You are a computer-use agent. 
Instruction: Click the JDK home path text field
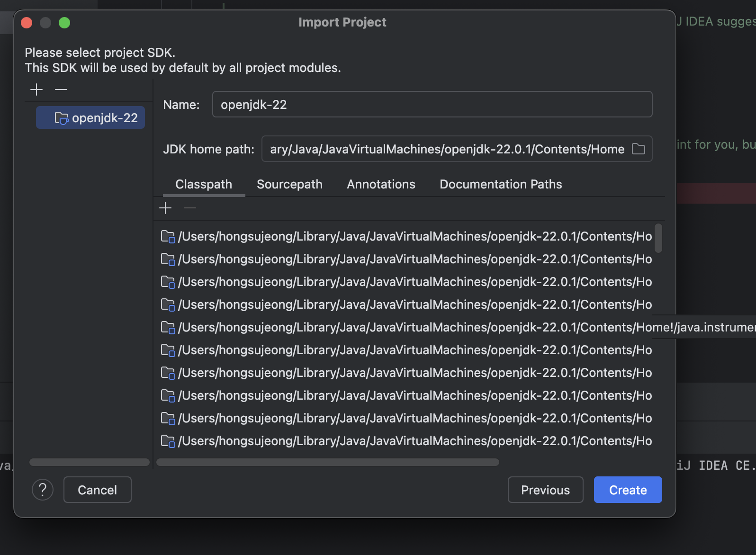tap(446, 149)
